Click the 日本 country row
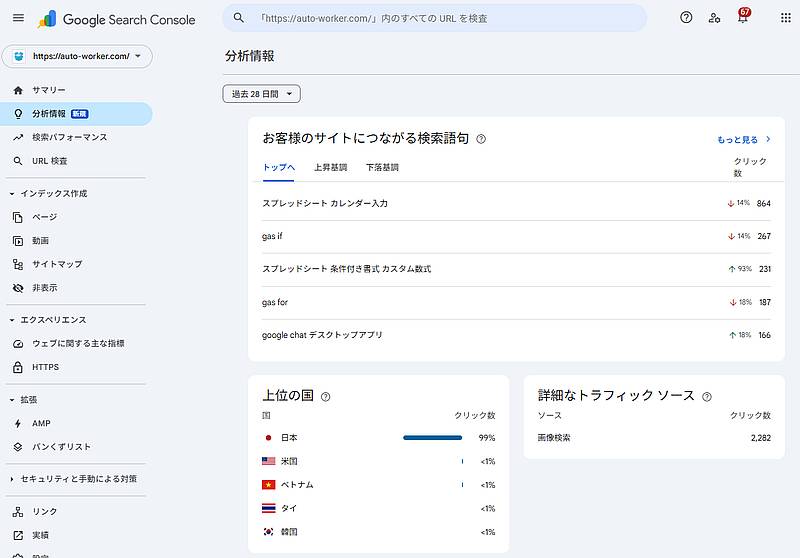The height and width of the screenshot is (558, 800). click(x=379, y=438)
